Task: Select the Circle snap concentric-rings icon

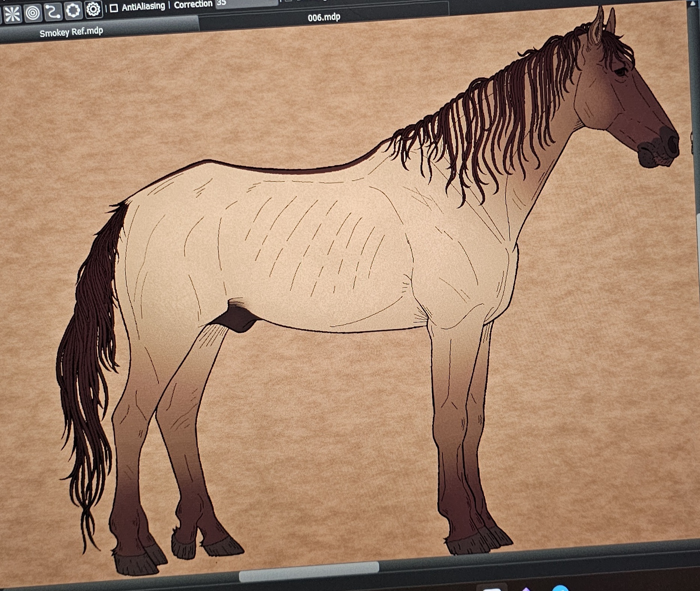Action: coord(33,13)
